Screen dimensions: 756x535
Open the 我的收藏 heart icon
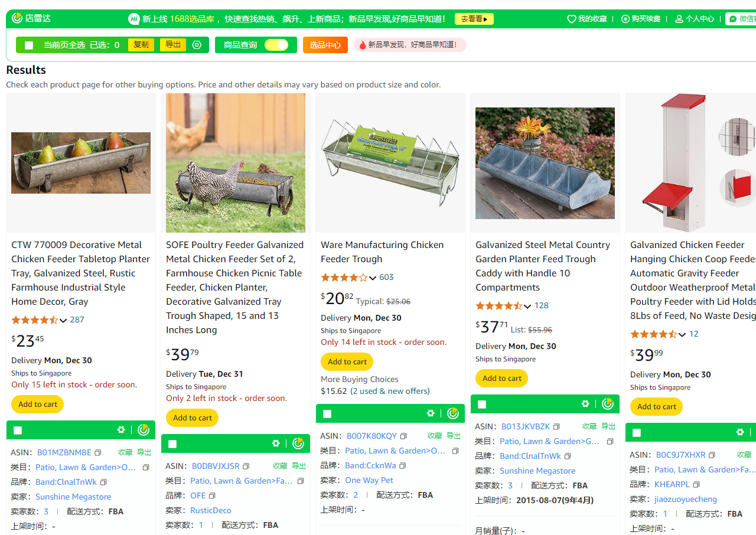click(572, 18)
